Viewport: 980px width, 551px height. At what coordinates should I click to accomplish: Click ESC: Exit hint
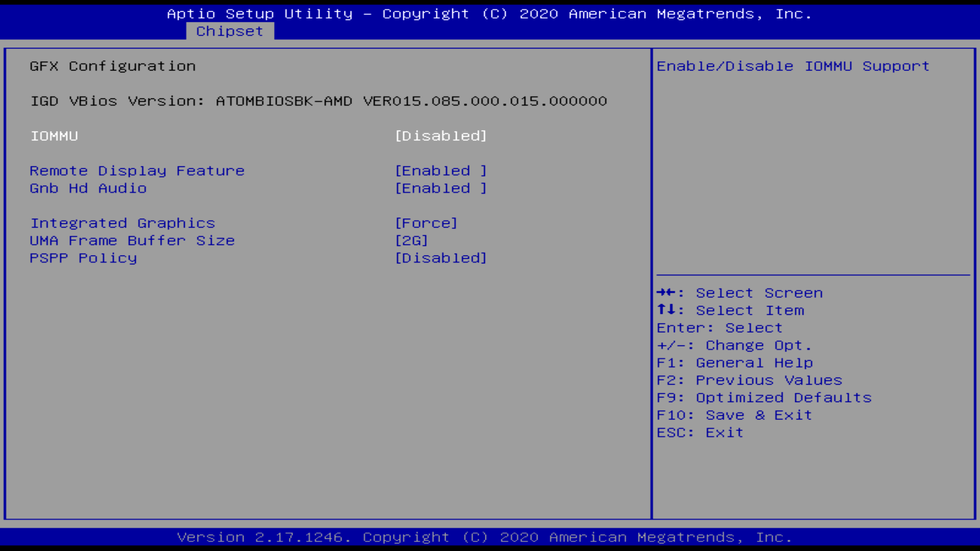[x=700, y=433]
